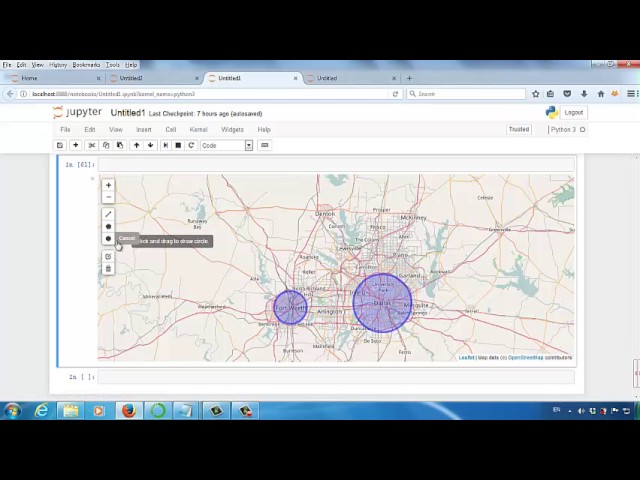Open the Jupyter Widgets menu
Screen dimensions: 640x480
point(232,129)
